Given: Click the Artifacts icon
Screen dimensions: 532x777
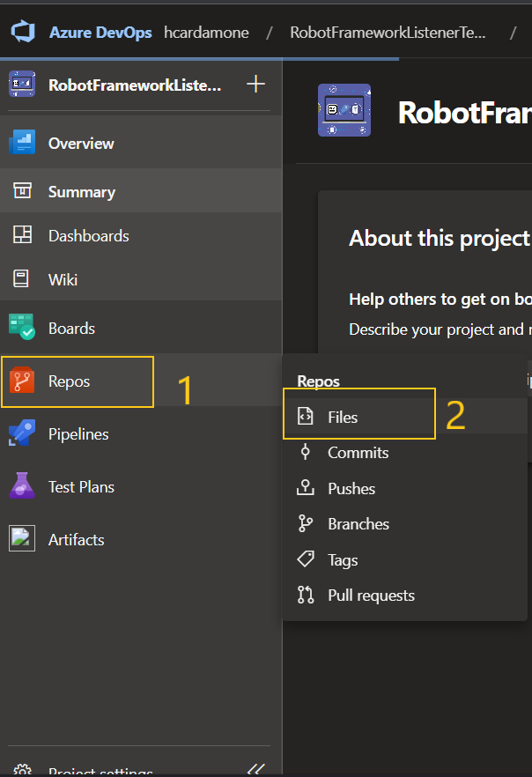Looking at the screenshot, I should 22,539.
